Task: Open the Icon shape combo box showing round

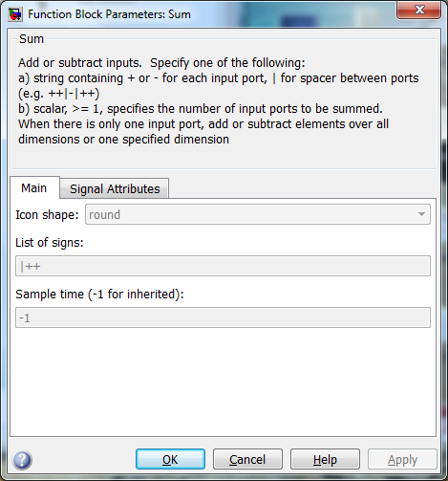Action: click(x=258, y=214)
